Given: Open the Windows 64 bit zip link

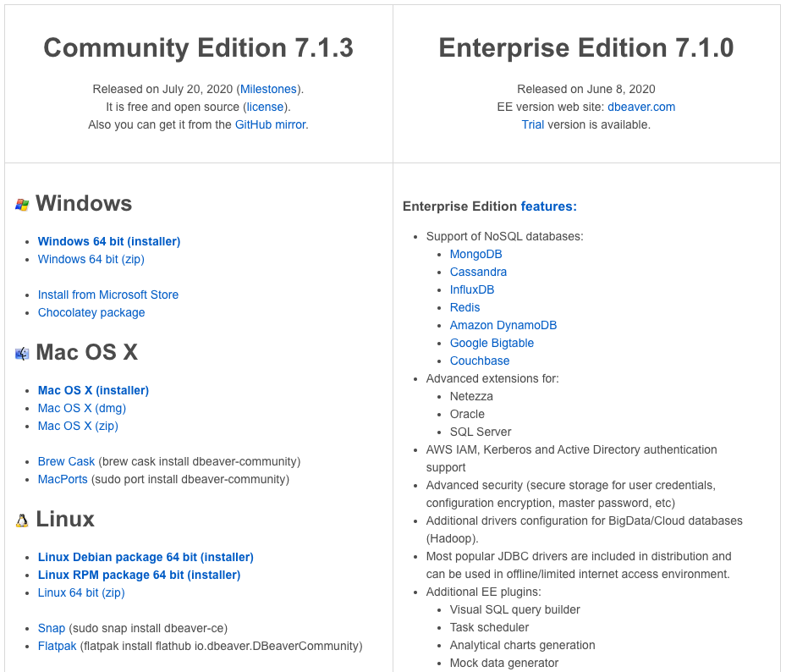Looking at the screenshot, I should pyautogui.click(x=91, y=259).
